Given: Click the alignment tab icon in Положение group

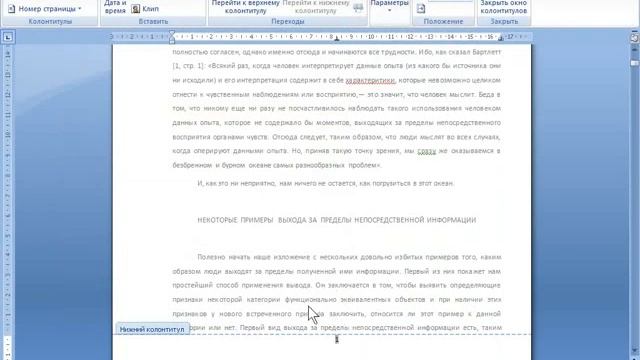Looking at the screenshot, I should tap(421, 8).
